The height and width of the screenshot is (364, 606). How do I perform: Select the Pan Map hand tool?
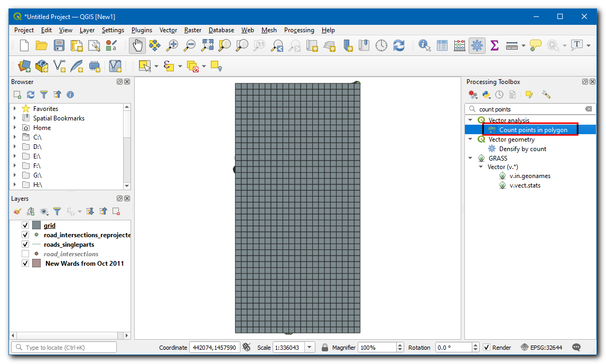137,46
